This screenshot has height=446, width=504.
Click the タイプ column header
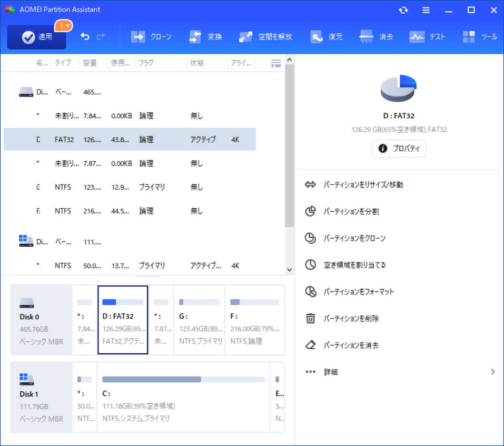(x=63, y=63)
